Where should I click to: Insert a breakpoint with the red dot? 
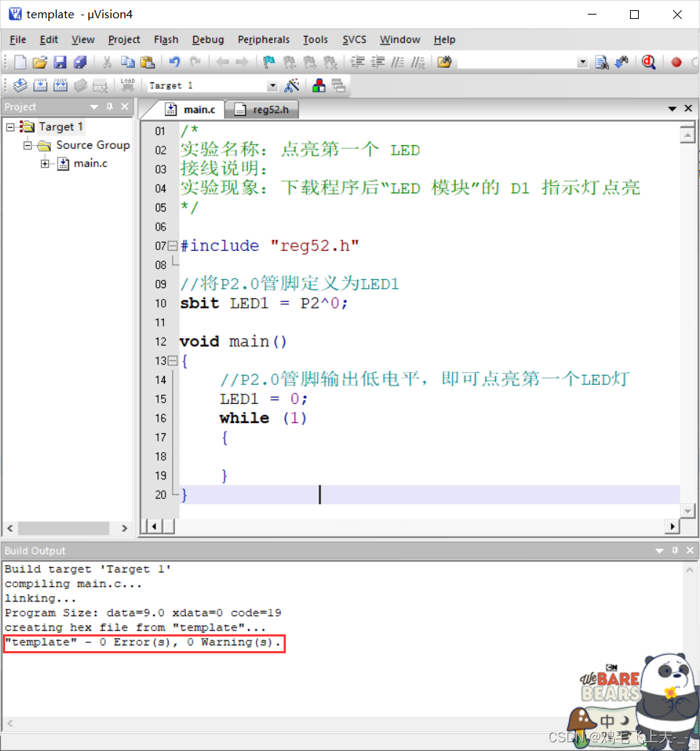[x=676, y=62]
